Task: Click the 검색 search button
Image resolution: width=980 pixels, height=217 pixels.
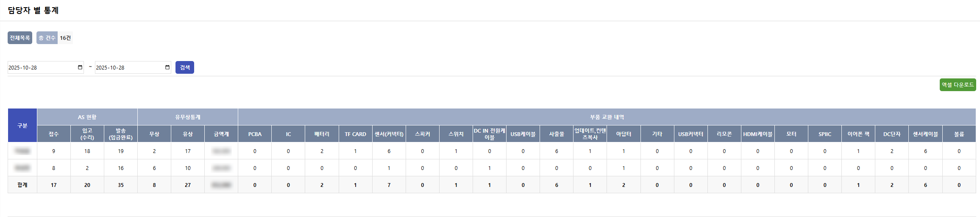Action: 185,67
